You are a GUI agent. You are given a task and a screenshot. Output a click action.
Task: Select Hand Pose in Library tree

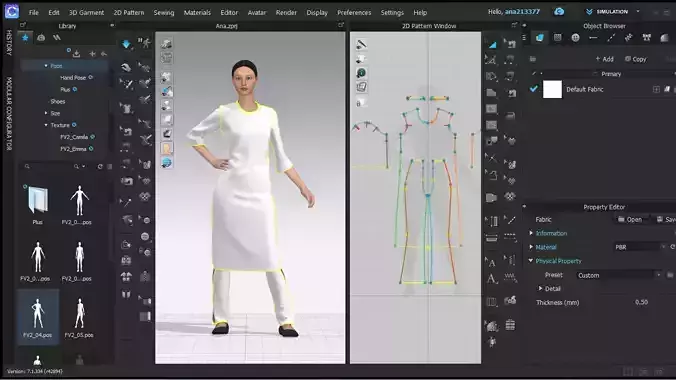[x=73, y=78]
